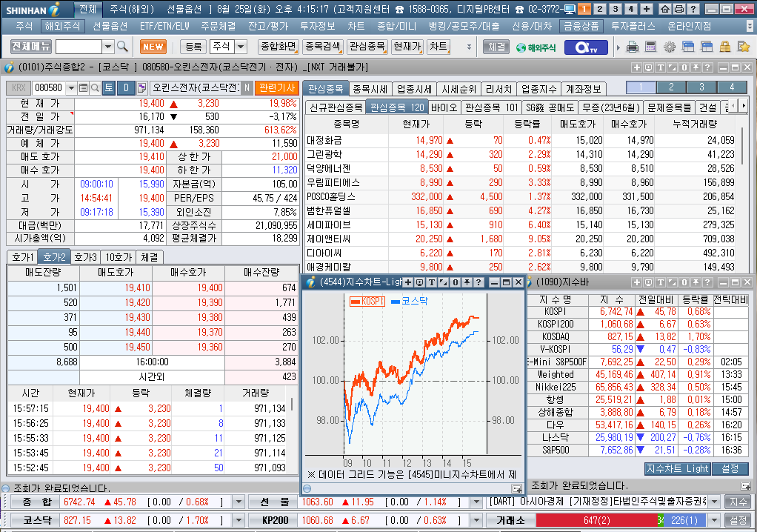The image size is (757, 532).
Task: Open help question mark in title bar
Action: click(693, 9)
